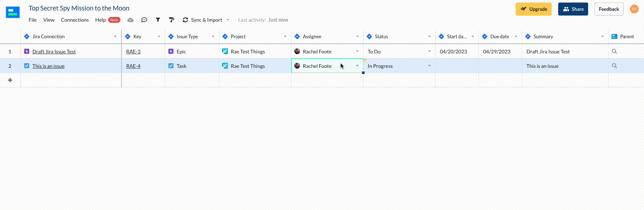Viewport: 644px width, 210px height.
Task: Click the cloud save status icon
Action: [x=131, y=20]
